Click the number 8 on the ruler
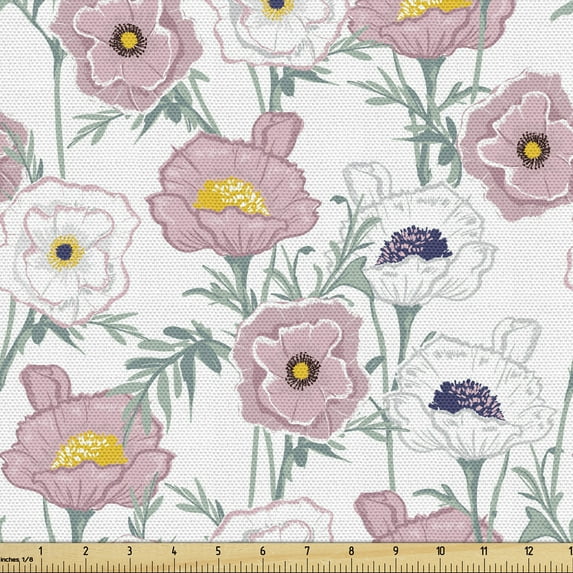573x573 pixels. click(x=351, y=551)
